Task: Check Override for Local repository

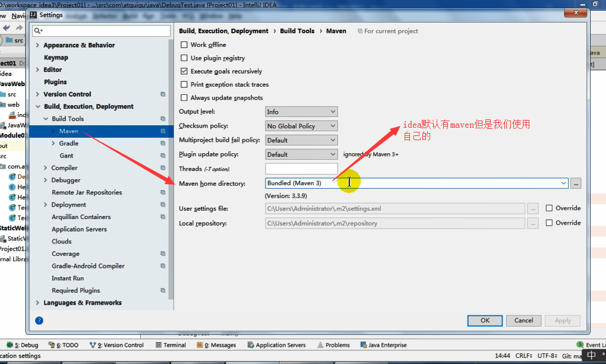Action: pos(549,223)
